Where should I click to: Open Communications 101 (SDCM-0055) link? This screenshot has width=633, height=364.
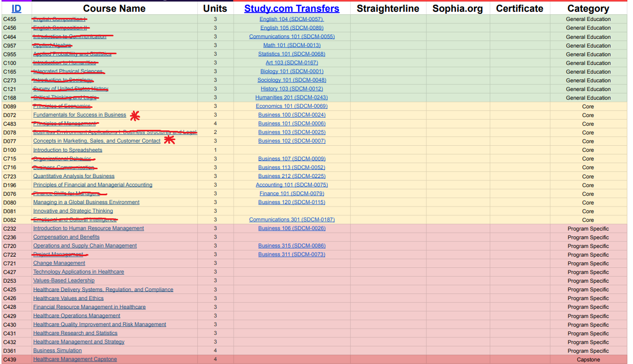tap(291, 37)
